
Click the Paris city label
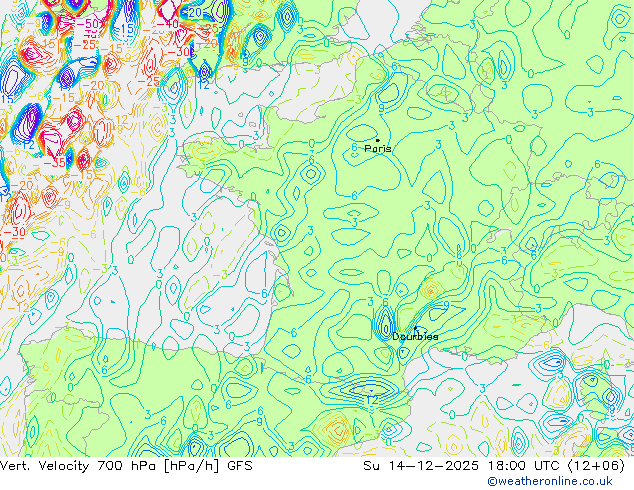point(378,149)
